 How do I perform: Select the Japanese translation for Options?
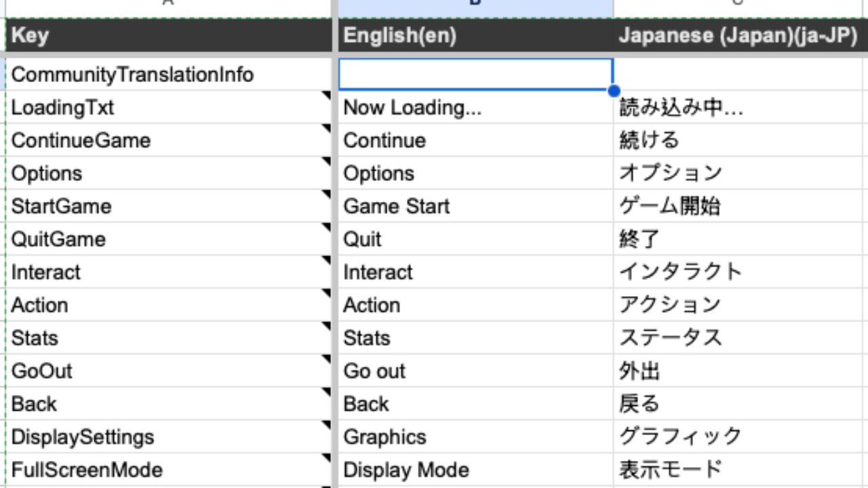point(739,173)
